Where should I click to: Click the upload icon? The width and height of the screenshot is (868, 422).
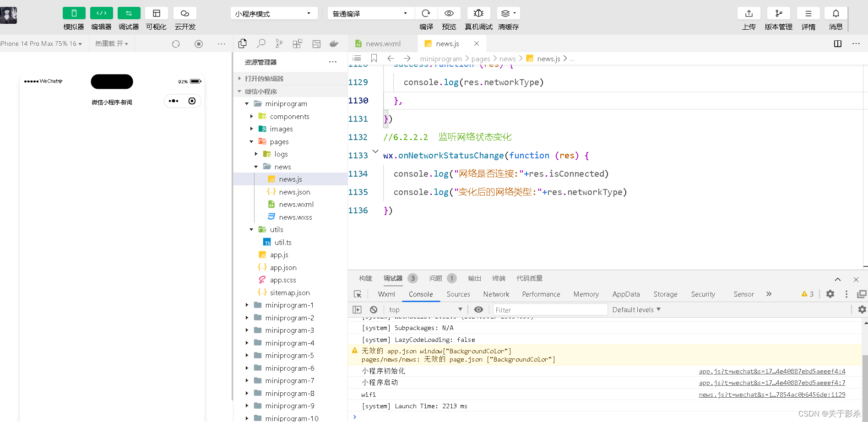pyautogui.click(x=749, y=13)
